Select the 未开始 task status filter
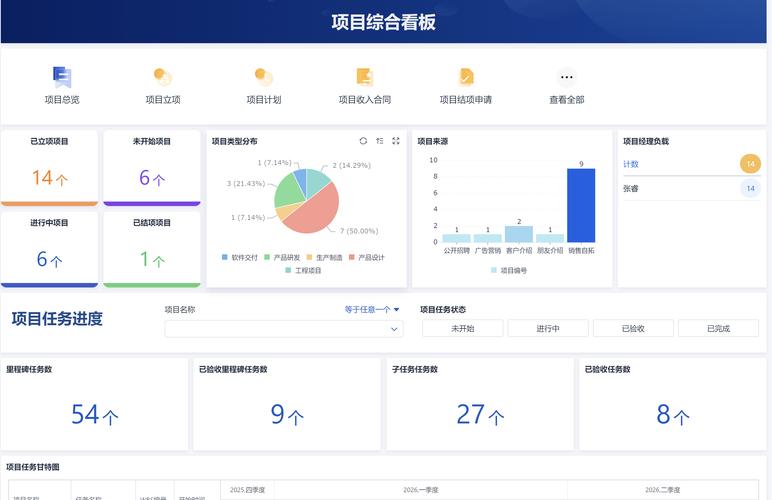The height and width of the screenshot is (500, 772). tap(463, 328)
